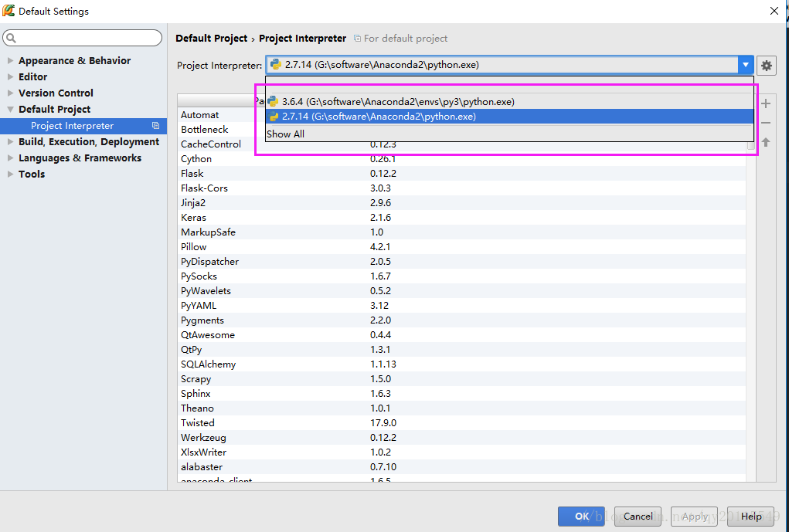Select the Keras package row

click(461, 217)
